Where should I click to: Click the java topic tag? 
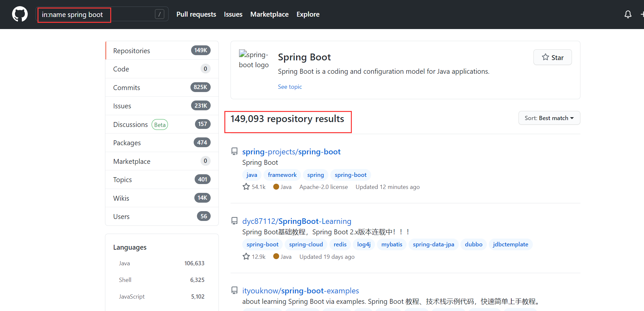252,175
